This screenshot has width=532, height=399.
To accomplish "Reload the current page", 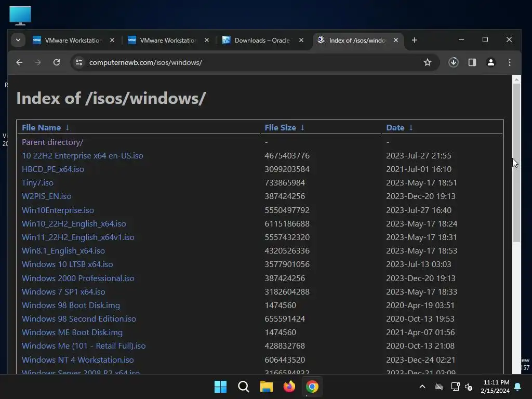I will coord(57,62).
